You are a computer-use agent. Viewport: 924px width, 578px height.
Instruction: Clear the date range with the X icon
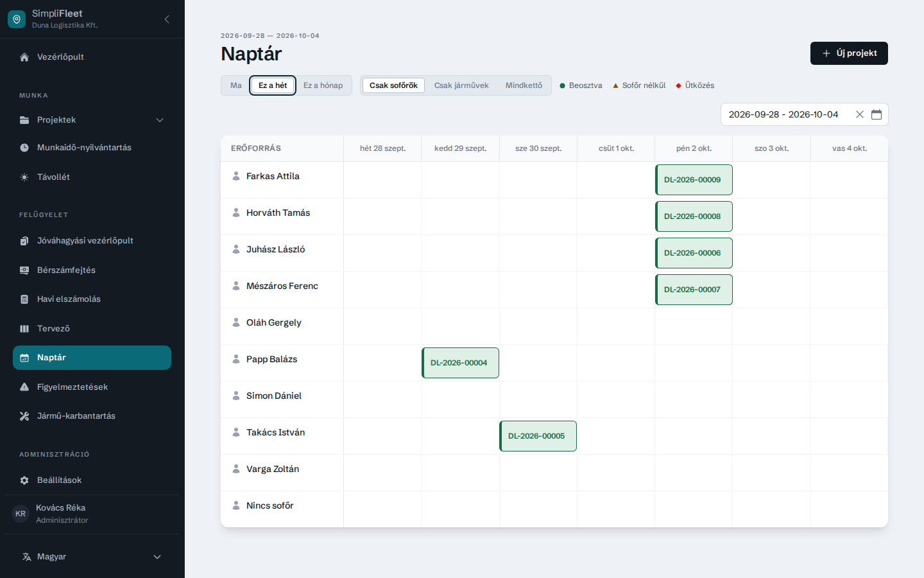[860, 114]
